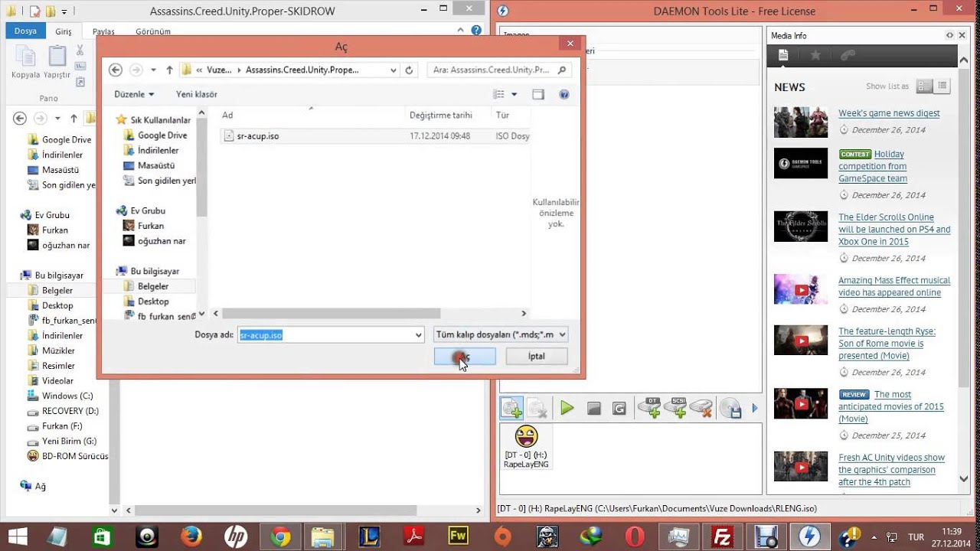
Task: Click back arrow in the open dialog
Action: coord(116,70)
